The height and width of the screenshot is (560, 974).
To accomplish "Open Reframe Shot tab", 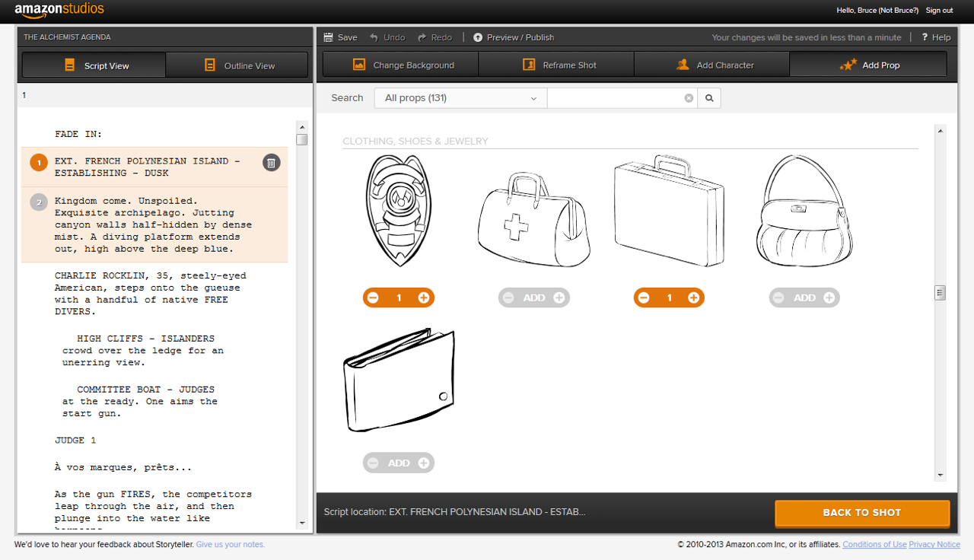I will point(556,65).
